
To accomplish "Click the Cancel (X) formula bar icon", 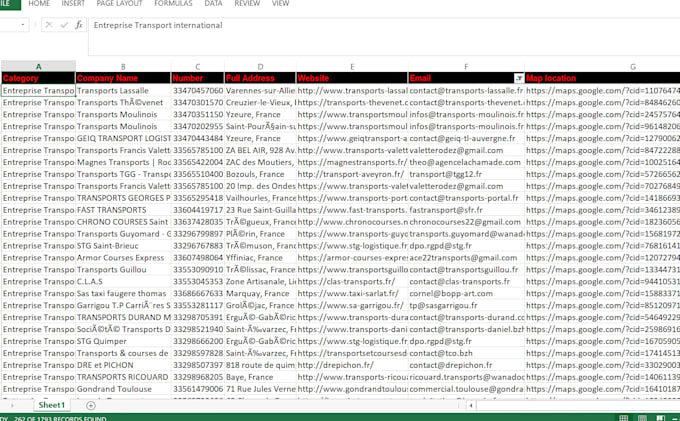I will (49, 25).
